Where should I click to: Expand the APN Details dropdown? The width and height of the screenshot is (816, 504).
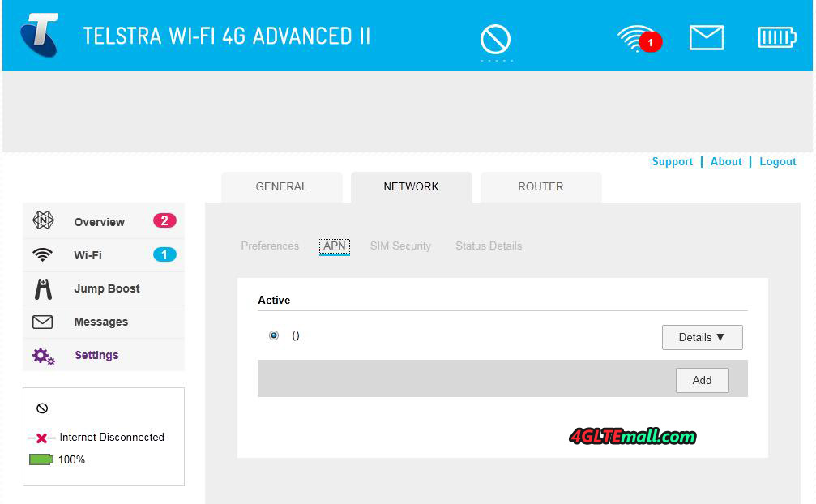[702, 337]
